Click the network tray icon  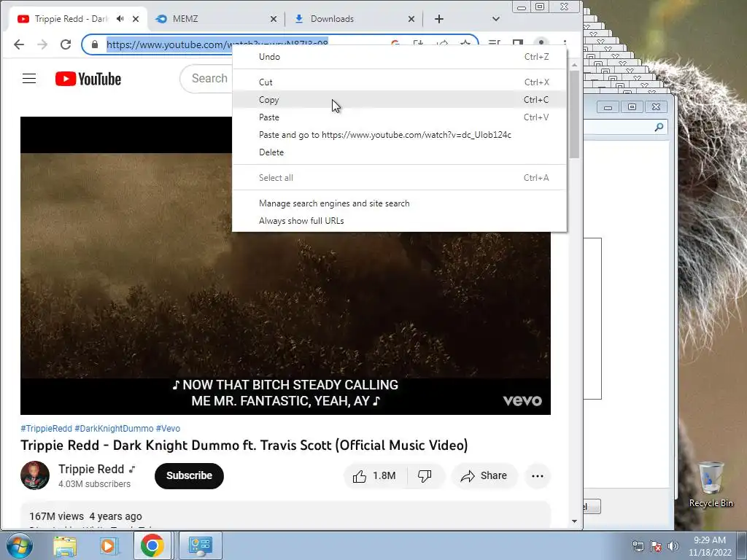(638, 546)
